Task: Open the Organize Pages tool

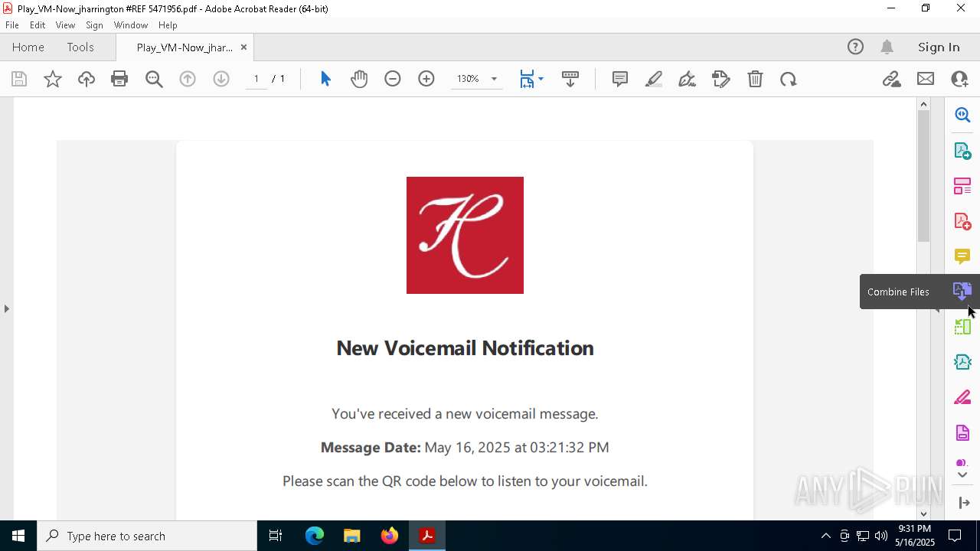Action: [x=962, y=186]
